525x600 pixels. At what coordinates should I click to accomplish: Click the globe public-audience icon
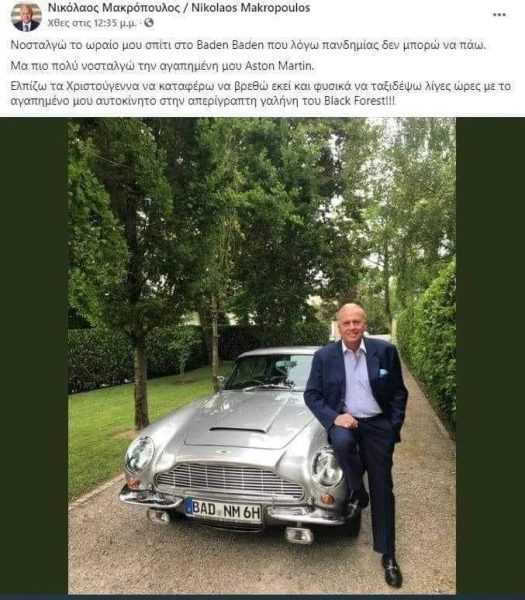[149, 23]
